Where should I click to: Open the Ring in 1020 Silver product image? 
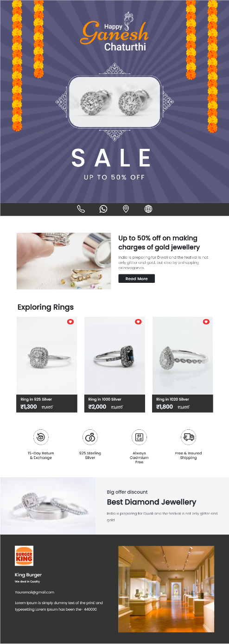click(x=183, y=356)
